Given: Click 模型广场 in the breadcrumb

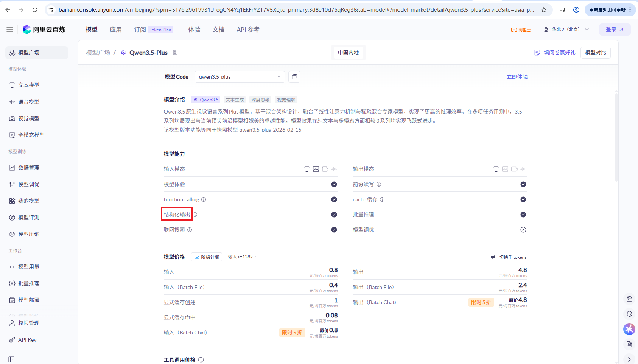Looking at the screenshot, I should tap(98, 53).
